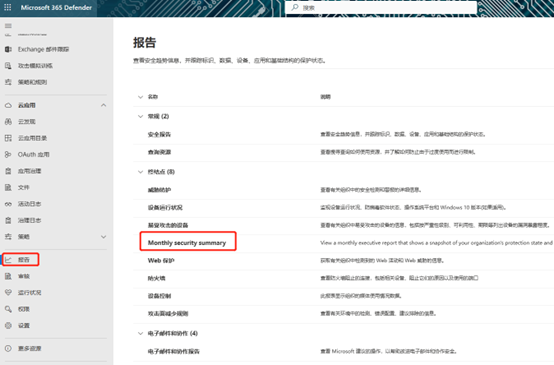Expand the 策略 sidebar group

click(x=103, y=237)
